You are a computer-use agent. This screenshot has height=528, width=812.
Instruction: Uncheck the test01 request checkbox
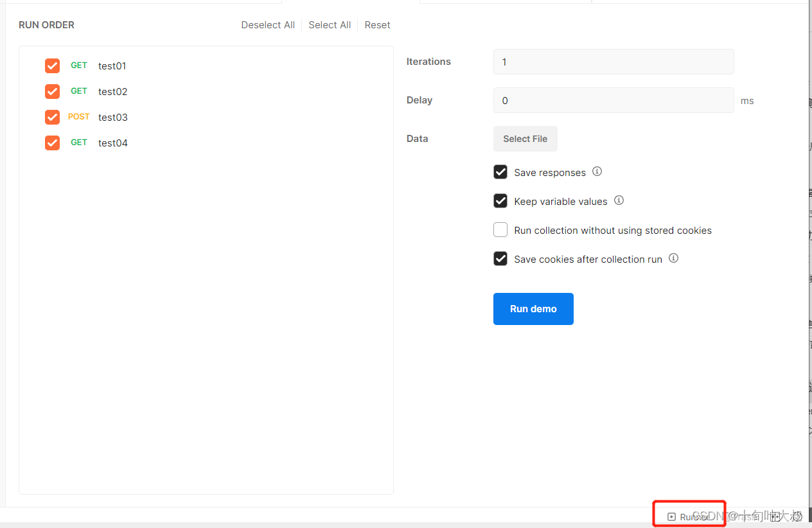click(52, 66)
